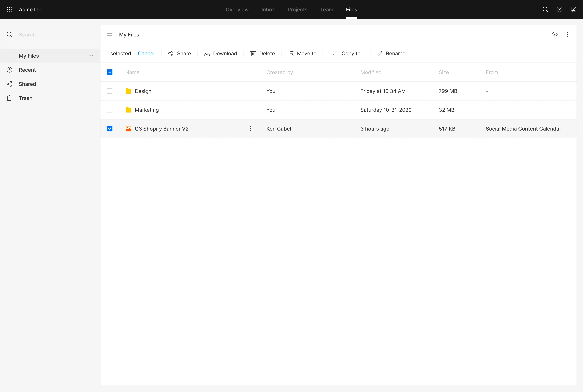Check the Design folder checkbox
The height and width of the screenshot is (392, 583).
[110, 91]
